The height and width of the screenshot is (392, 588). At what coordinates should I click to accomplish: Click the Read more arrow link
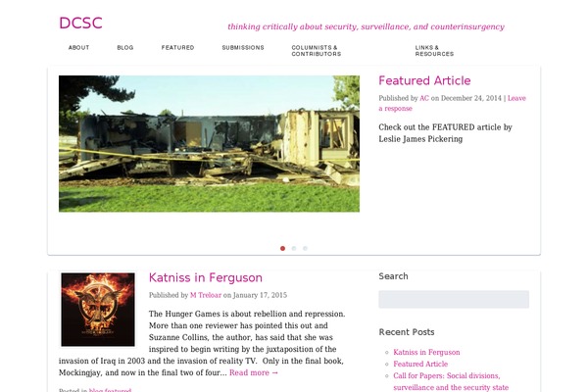[x=254, y=372]
